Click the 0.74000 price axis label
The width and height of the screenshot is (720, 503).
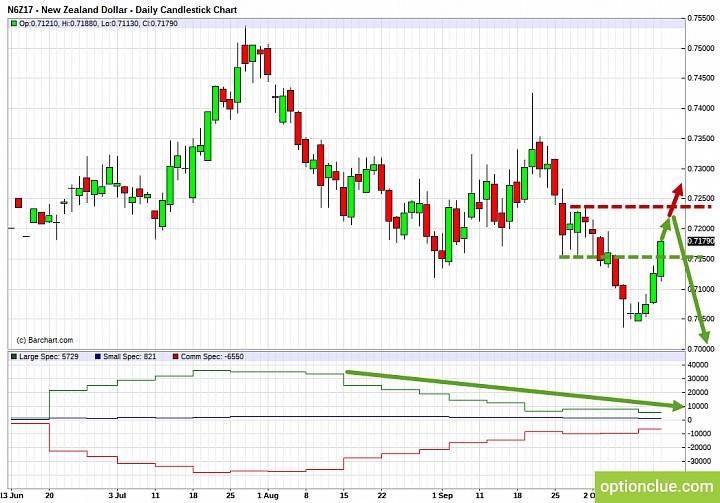(701, 108)
